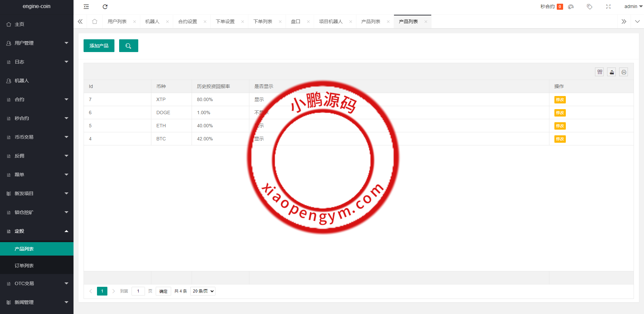
Task: Open the 20条/页 page size dropdown
Action: tap(202, 291)
